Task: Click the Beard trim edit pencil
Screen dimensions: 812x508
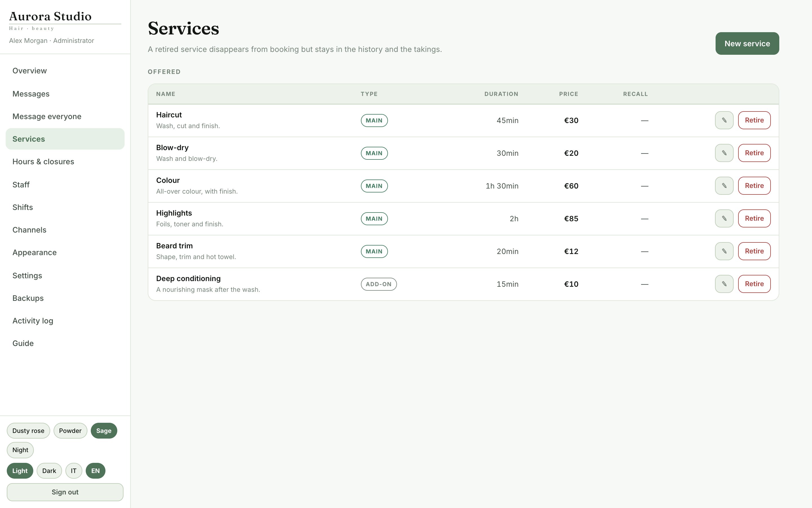Action: coord(724,251)
